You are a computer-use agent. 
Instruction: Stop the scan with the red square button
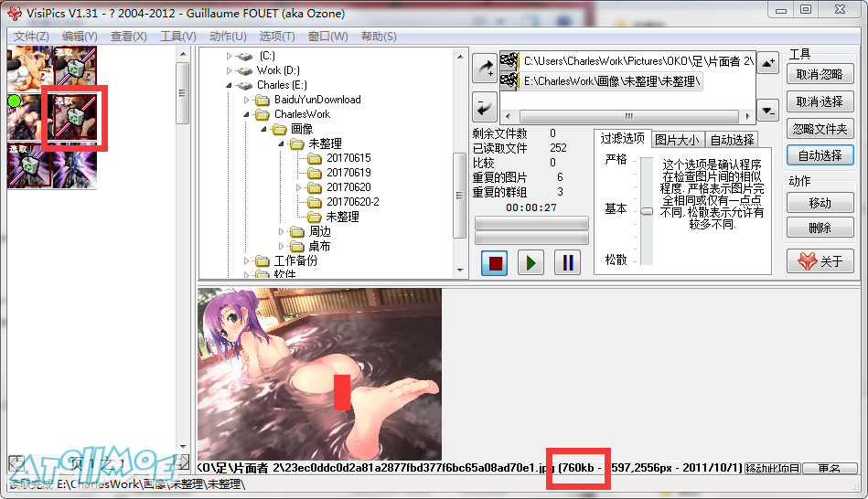(x=494, y=262)
